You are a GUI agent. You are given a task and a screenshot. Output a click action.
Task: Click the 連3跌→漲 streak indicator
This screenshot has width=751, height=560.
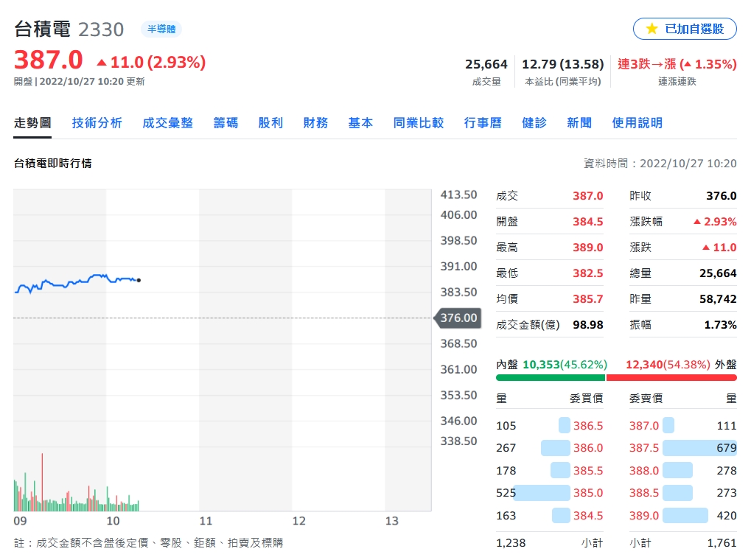click(677, 64)
